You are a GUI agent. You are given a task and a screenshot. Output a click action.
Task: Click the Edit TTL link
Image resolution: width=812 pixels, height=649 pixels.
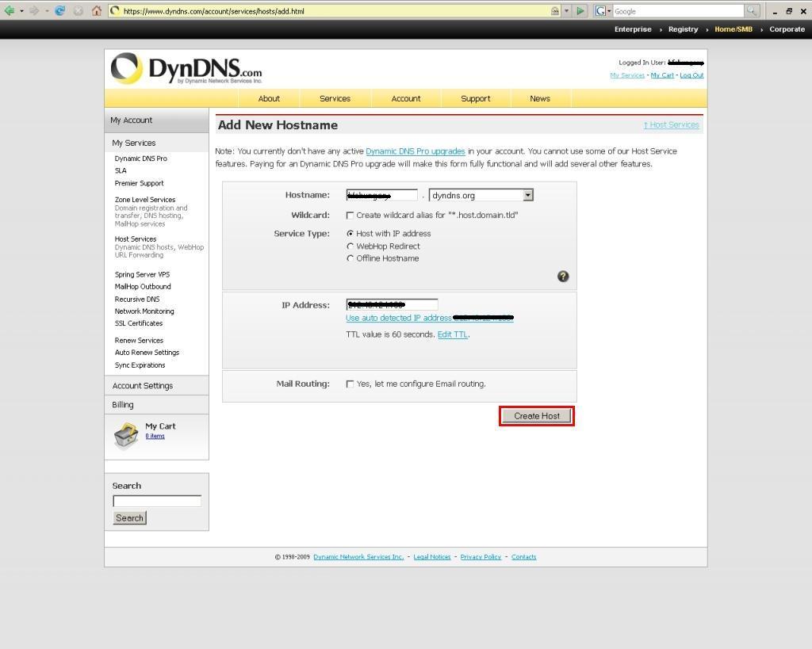(x=453, y=334)
